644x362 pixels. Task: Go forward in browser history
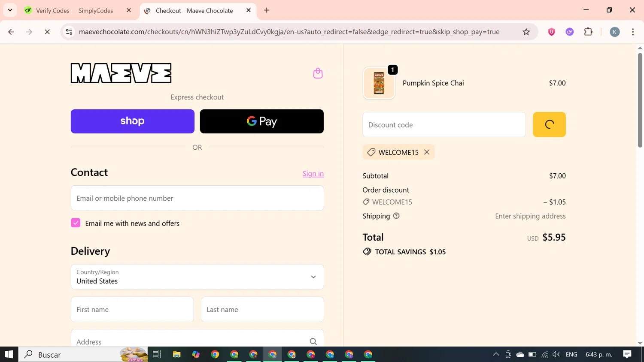pos(29,32)
